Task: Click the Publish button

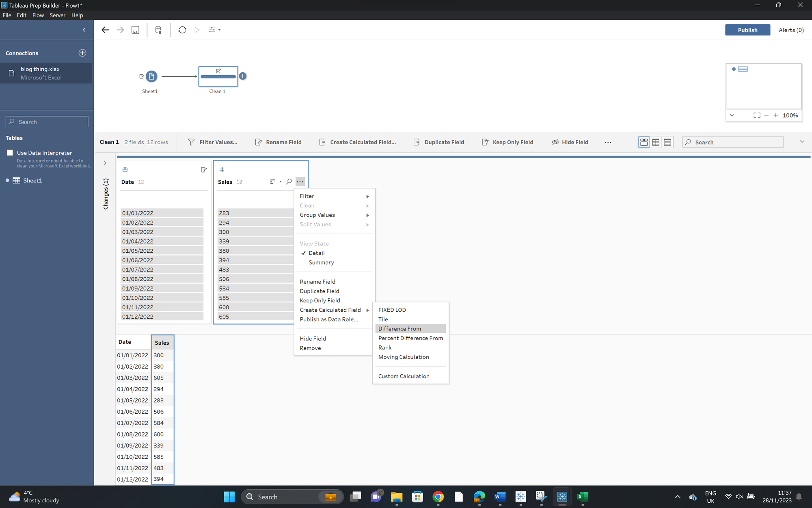Action: tap(747, 30)
